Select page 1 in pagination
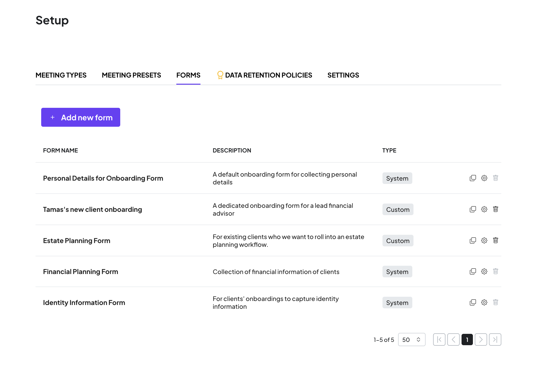 [x=467, y=340]
